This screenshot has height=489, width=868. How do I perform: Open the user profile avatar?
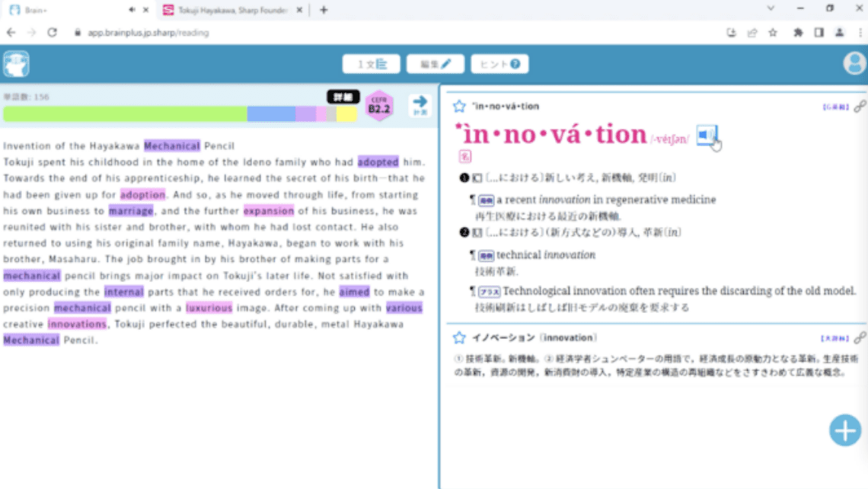pyautogui.click(x=854, y=63)
